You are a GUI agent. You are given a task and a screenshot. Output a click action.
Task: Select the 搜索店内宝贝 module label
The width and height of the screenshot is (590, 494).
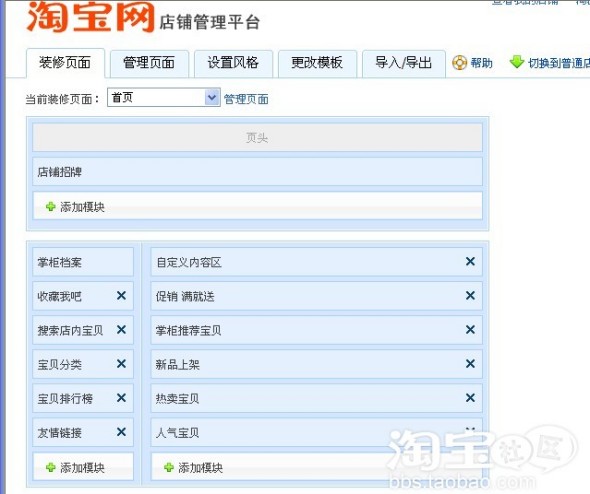coord(70,330)
